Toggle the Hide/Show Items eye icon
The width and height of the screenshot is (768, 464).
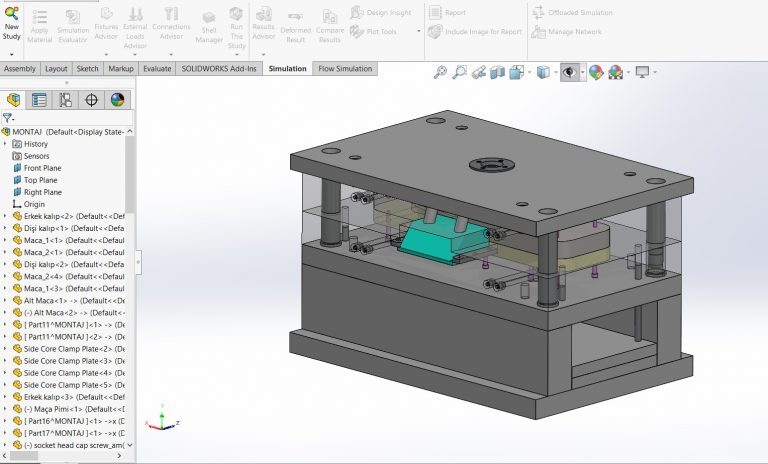click(x=569, y=72)
